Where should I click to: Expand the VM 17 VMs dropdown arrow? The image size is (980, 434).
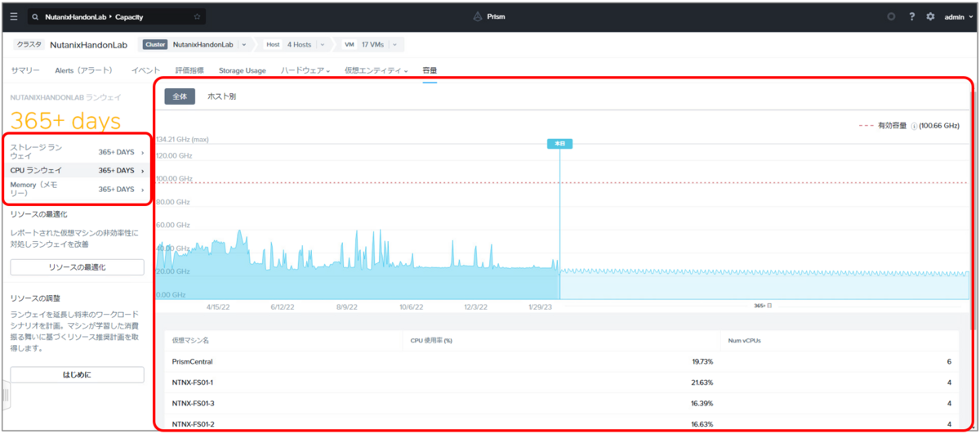click(395, 44)
